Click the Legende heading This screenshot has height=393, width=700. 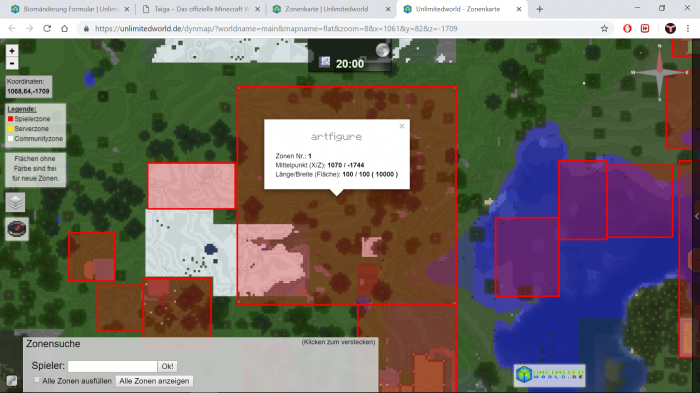(21, 109)
